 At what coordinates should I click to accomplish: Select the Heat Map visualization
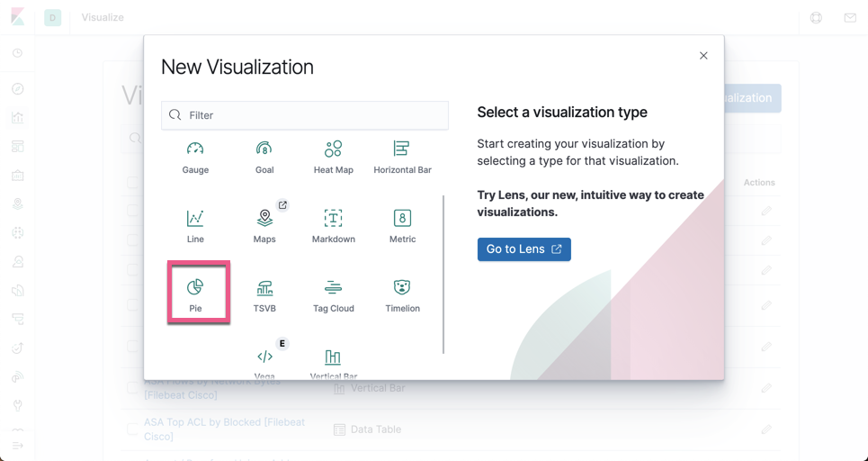(333, 158)
